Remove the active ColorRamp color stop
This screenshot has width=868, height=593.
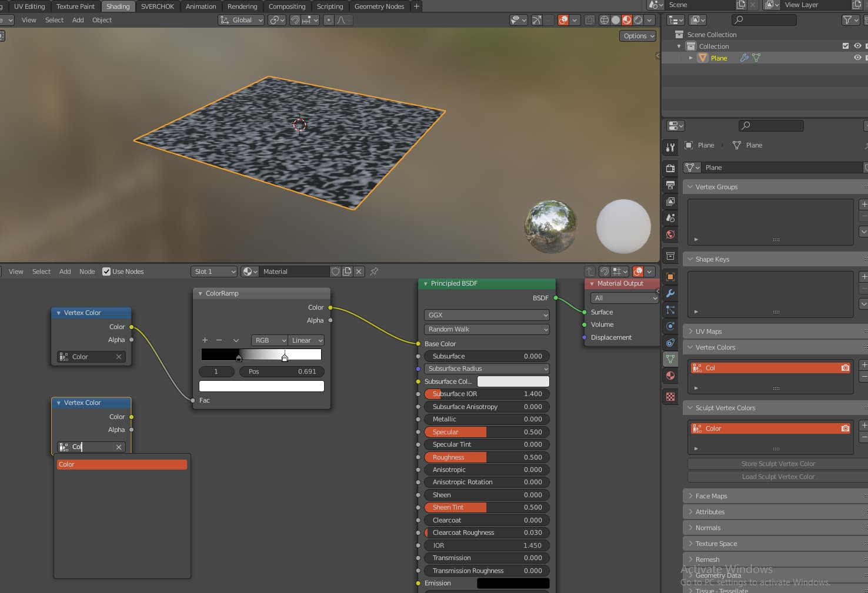click(x=219, y=340)
